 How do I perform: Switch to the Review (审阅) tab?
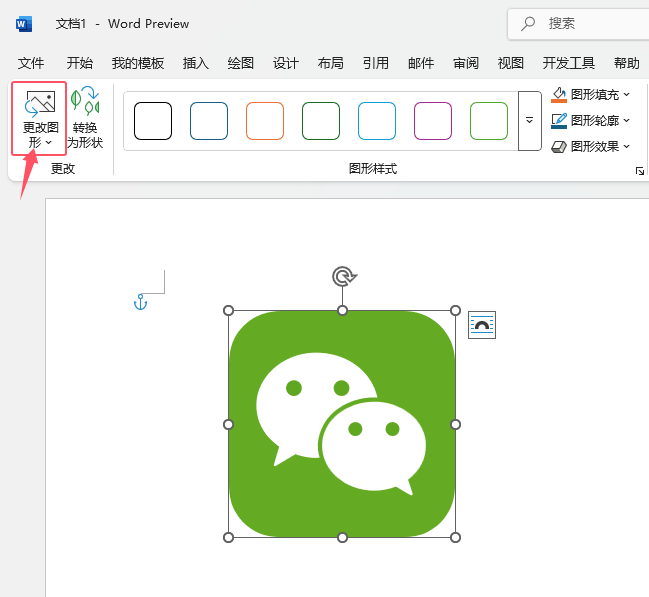coord(466,63)
